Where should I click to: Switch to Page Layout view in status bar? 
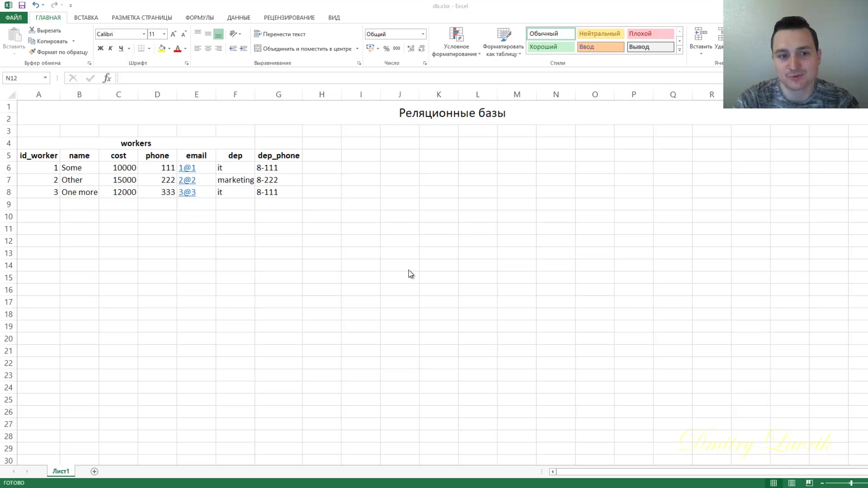click(792, 483)
